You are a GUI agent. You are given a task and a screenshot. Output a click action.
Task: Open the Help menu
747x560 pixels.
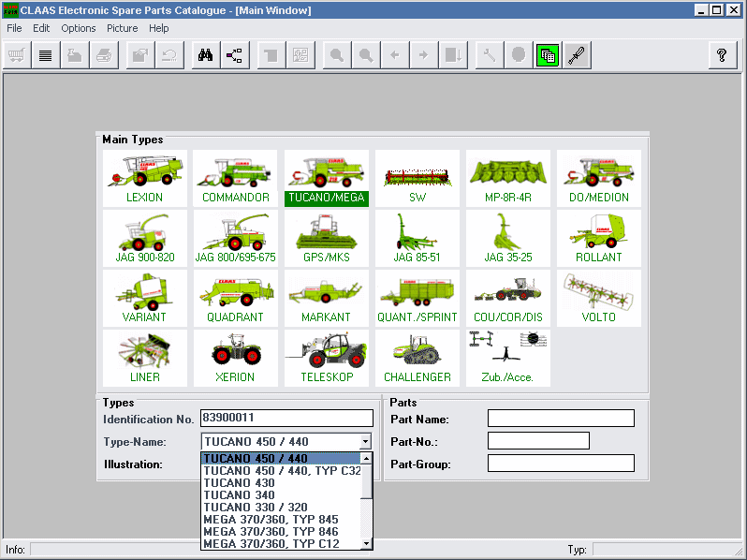(158, 29)
